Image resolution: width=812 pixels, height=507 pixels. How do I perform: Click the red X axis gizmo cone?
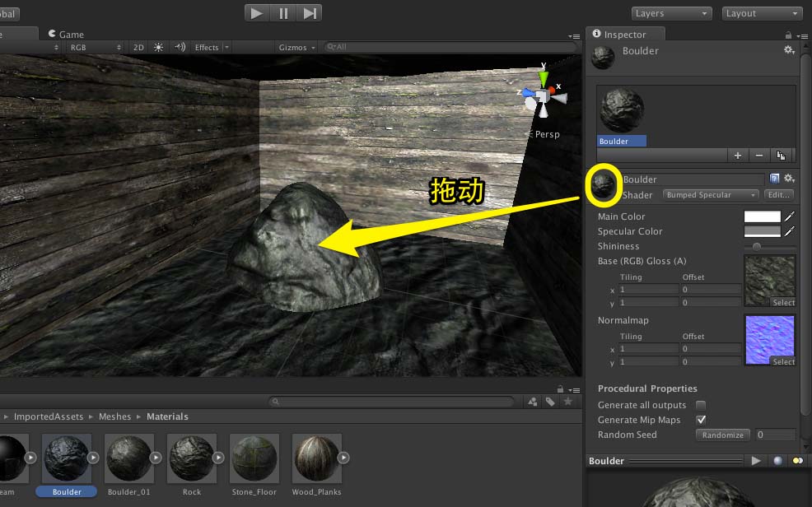pyautogui.click(x=551, y=91)
